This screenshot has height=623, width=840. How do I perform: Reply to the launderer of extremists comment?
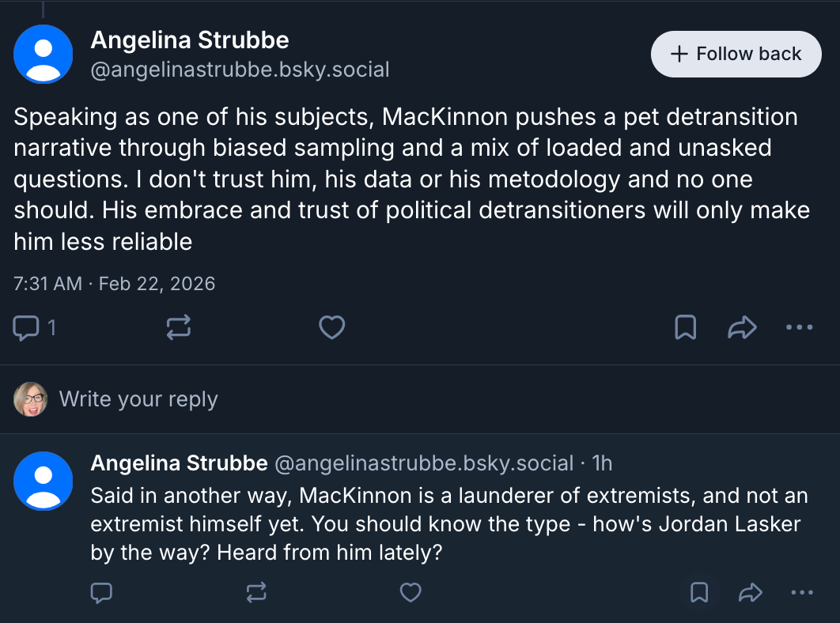coord(101,592)
